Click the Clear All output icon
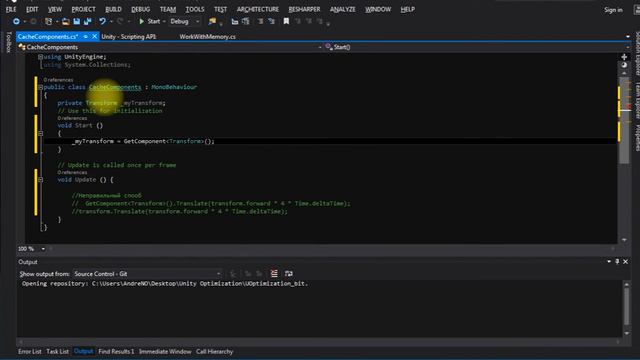 pos(274,273)
